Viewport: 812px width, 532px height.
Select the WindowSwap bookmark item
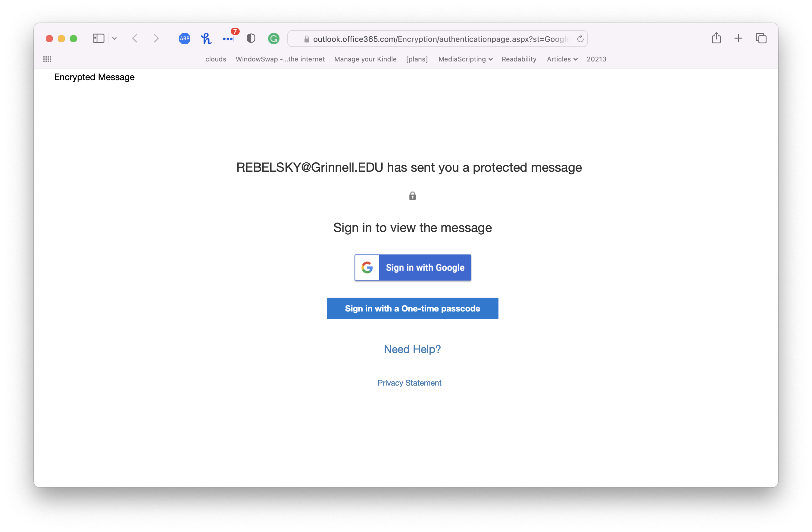[x=280, y=59]
